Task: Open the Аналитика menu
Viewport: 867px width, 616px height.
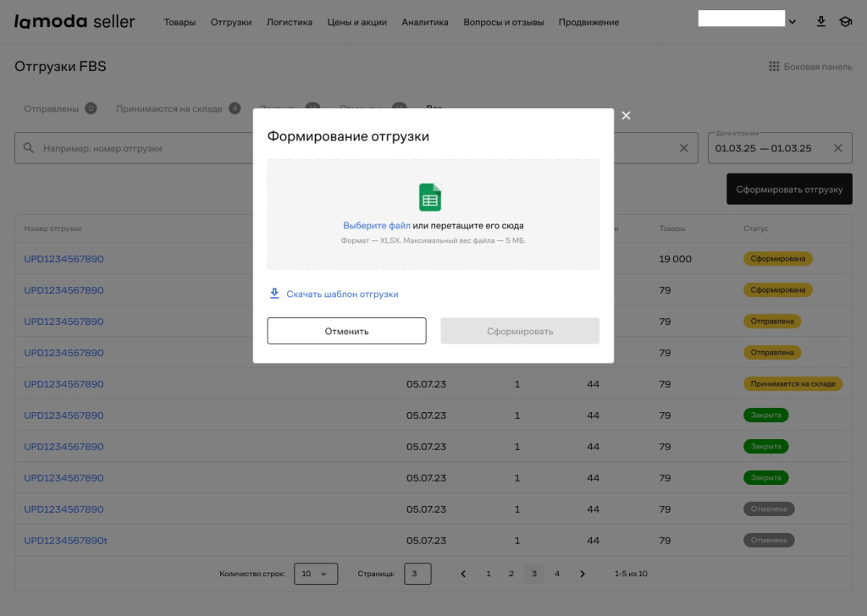Action: pos(425,22)
